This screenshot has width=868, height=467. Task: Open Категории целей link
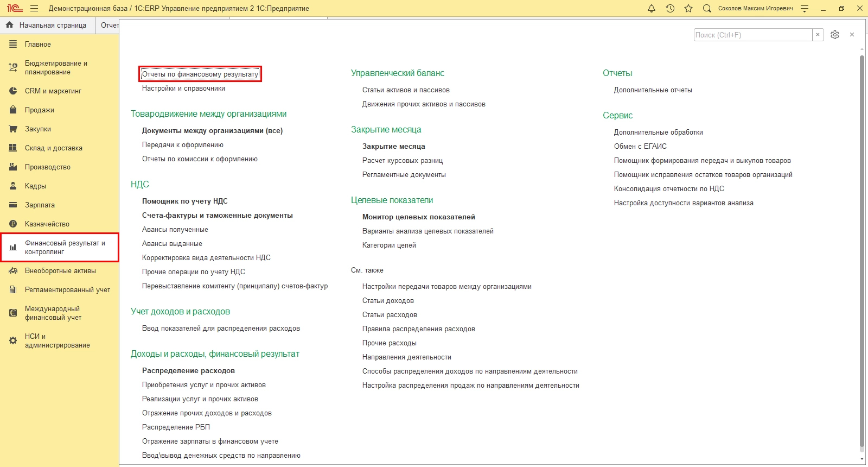pyautogui.click(x=389, y=245)
